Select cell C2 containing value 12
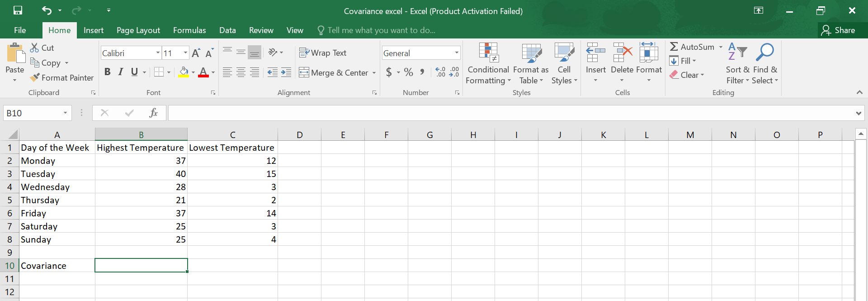This screenshot has height=301, width=868. tap(232, 161)
